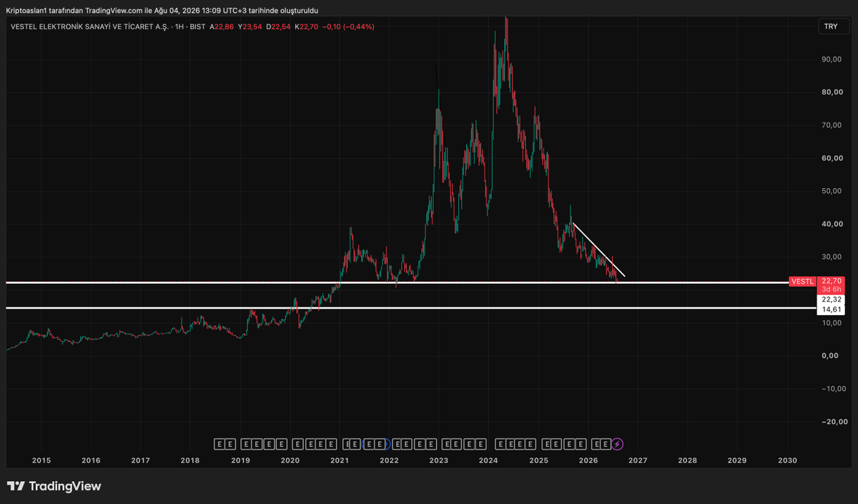858x504 pixels.
Task: Click the 2022 time axis label
Action: pos(389,461)
